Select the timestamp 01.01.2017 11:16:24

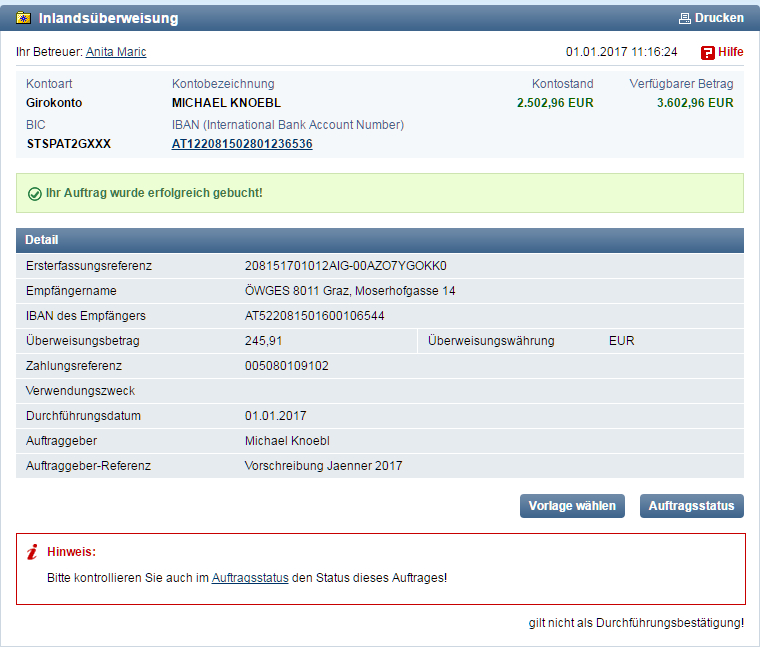[621, 52]
